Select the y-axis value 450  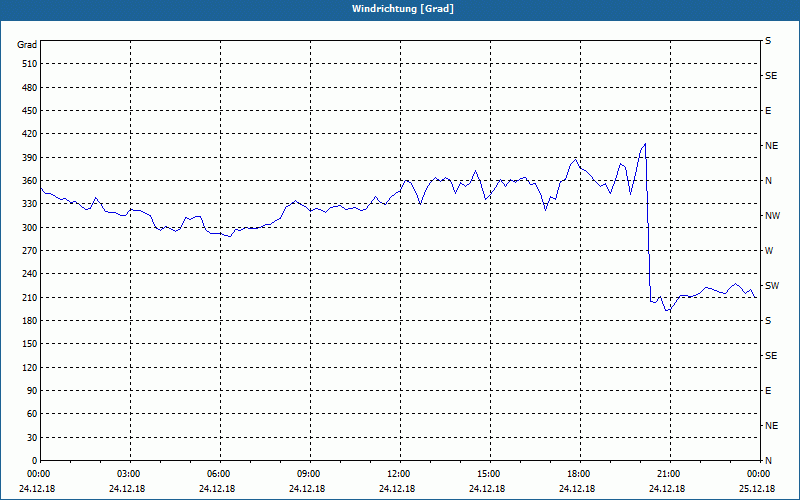tap(30, 111)
